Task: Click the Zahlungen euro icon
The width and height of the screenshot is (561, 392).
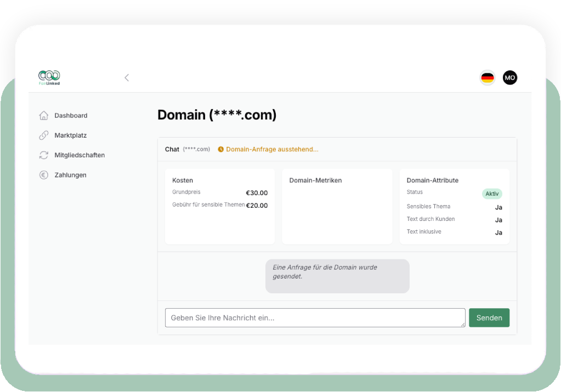Action: coord(44,175)
